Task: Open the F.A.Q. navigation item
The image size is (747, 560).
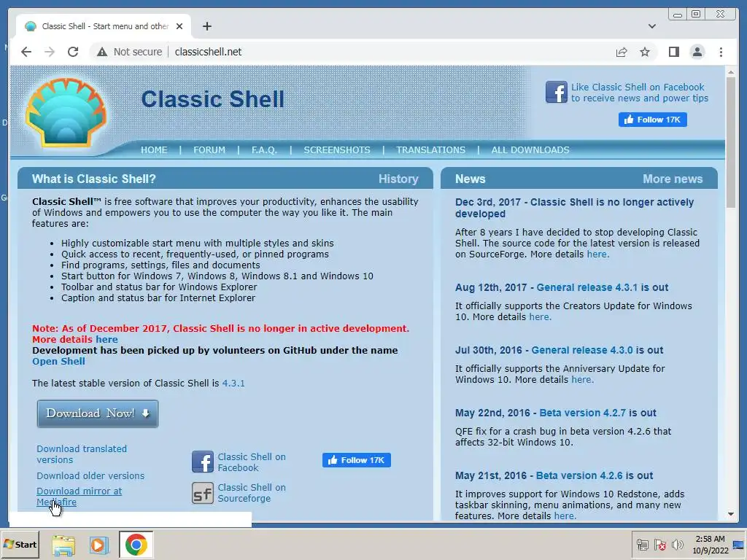Action: (264, 150)
